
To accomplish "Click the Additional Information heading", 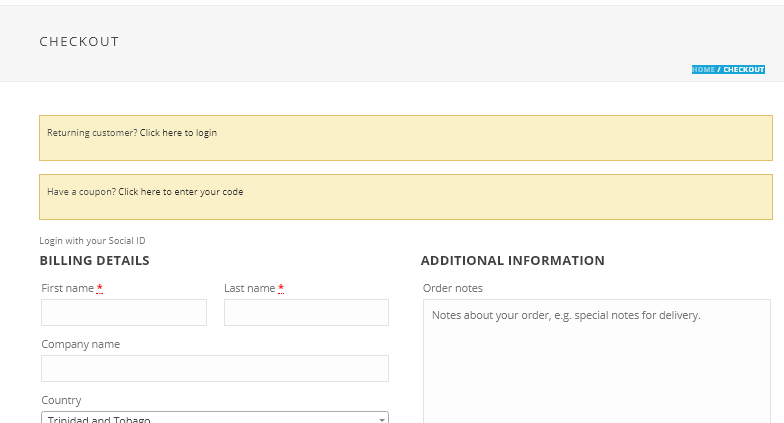I will (512, 261).
